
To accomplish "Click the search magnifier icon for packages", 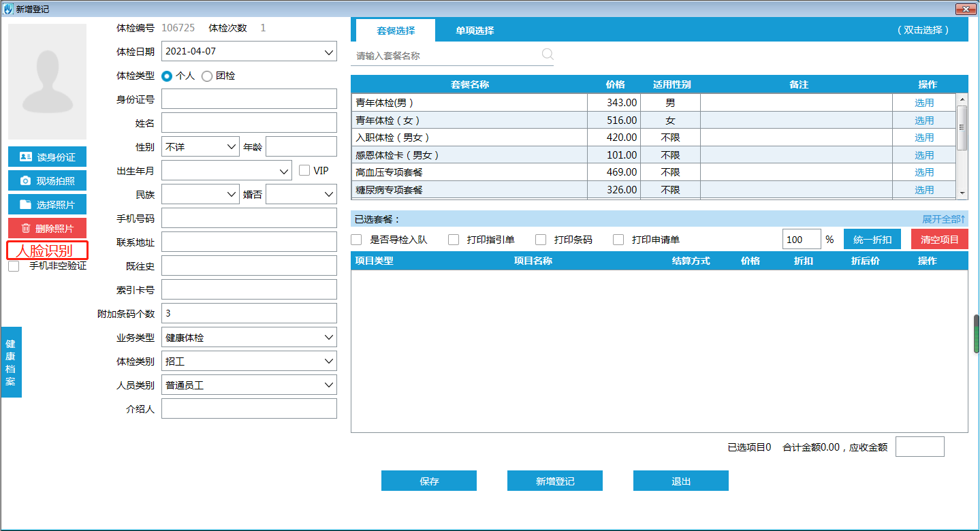I will [548, 54].
